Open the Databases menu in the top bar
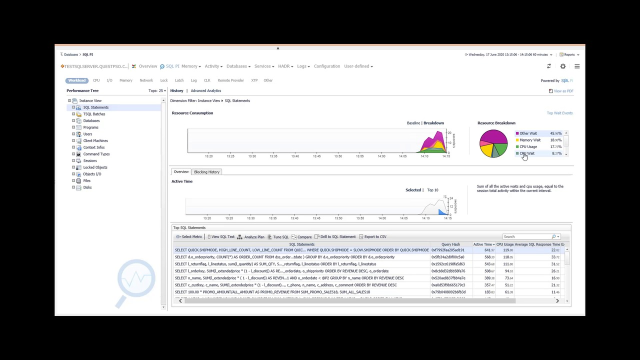640x360 pixels. click(x=238, y=66)
